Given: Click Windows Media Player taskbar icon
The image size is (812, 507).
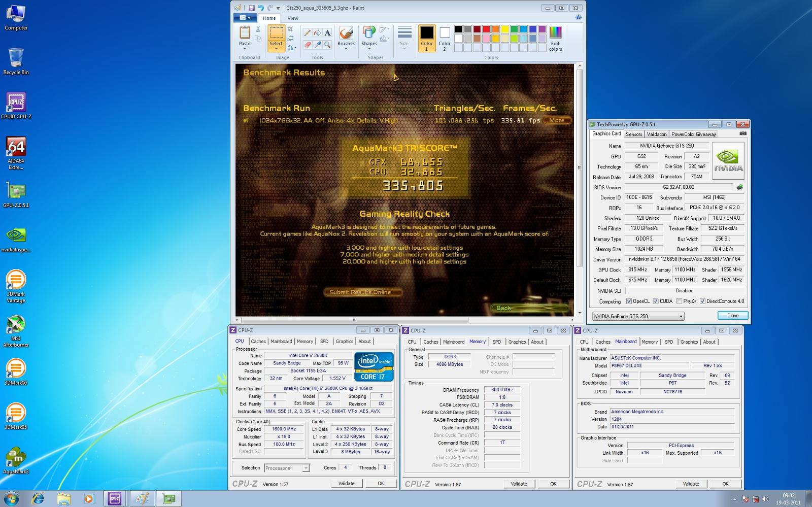Looking at the screenshot, I should click(x=89, y=499).
